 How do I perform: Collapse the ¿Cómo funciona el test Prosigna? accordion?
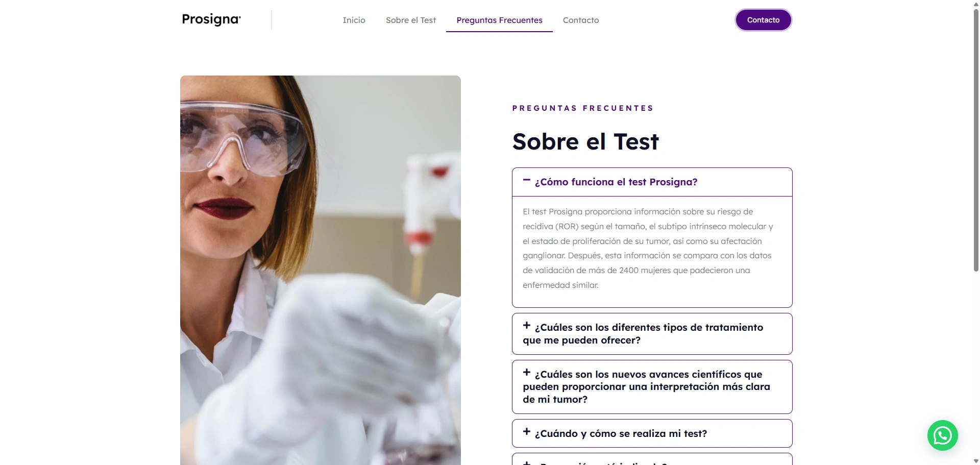652,182
